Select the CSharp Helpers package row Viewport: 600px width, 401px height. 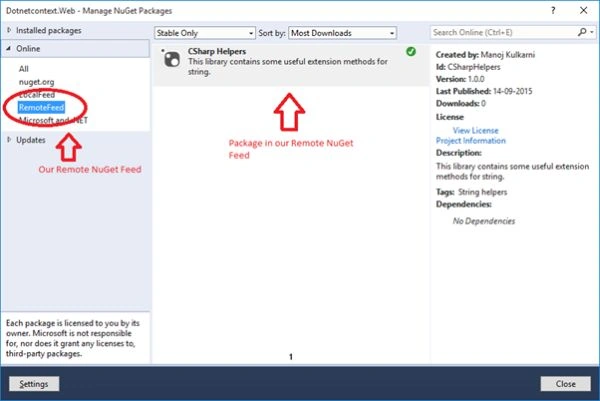pos(291,65)
